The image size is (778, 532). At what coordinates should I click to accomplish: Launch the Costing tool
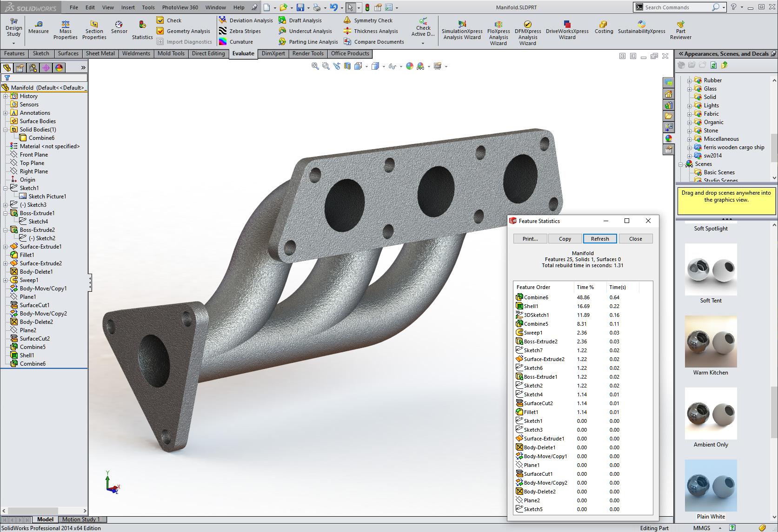(603, 24)
